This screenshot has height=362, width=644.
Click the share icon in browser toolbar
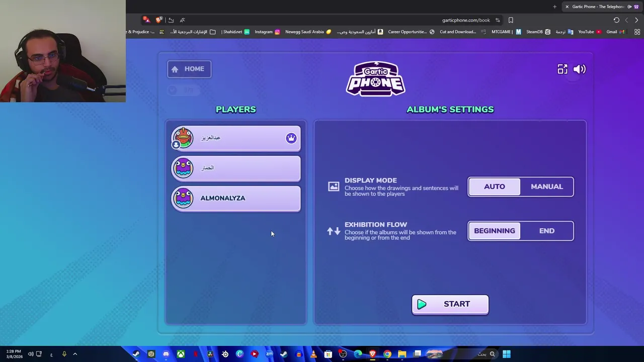click(x=171, y=20)
